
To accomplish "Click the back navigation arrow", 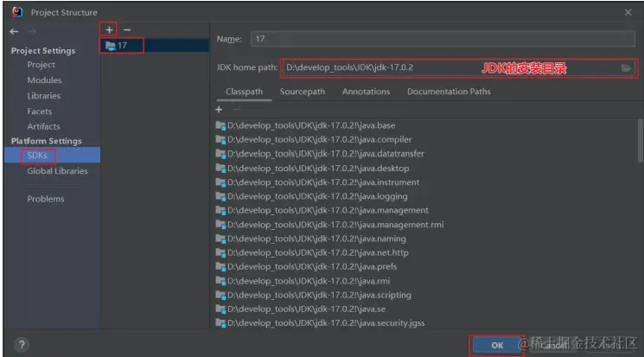I will coord(14,31).
